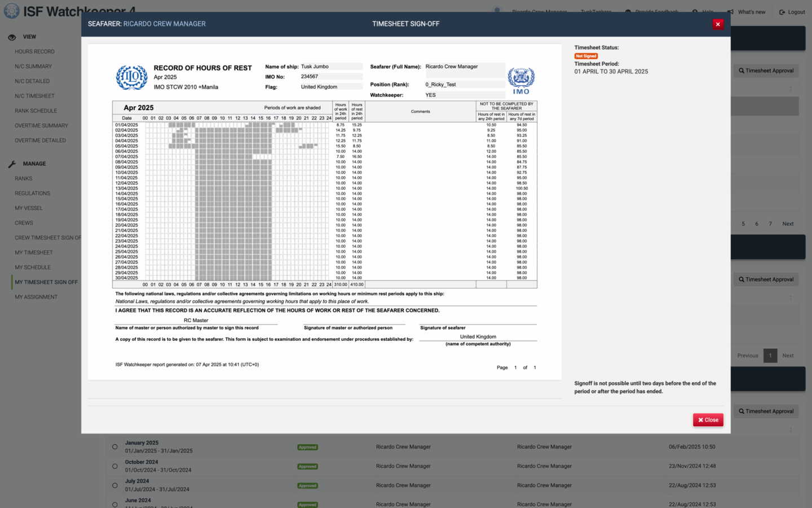Open Hours Record in the sidebar
Viewport: 812px width, 508px height.
(x=34, y=51)
